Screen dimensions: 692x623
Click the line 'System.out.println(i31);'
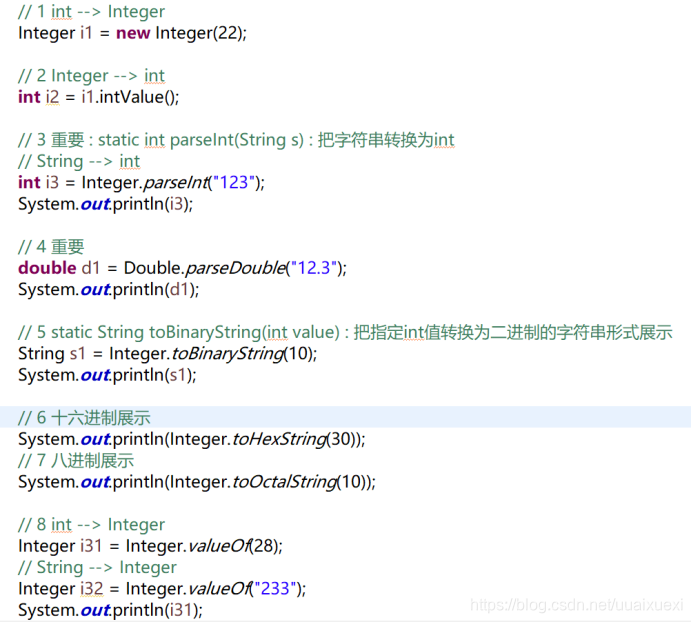[110, 610]
